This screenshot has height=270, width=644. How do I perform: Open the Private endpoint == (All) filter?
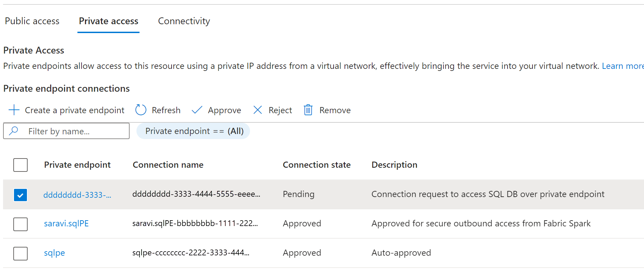[193, 131]
